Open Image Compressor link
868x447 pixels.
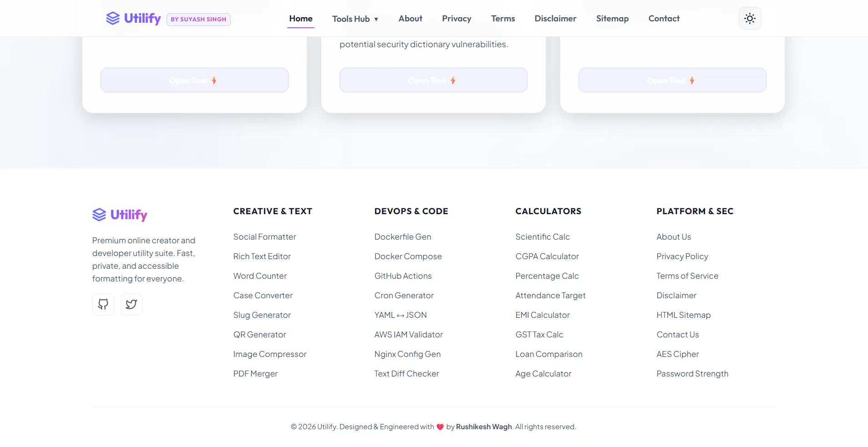(270, 354)
